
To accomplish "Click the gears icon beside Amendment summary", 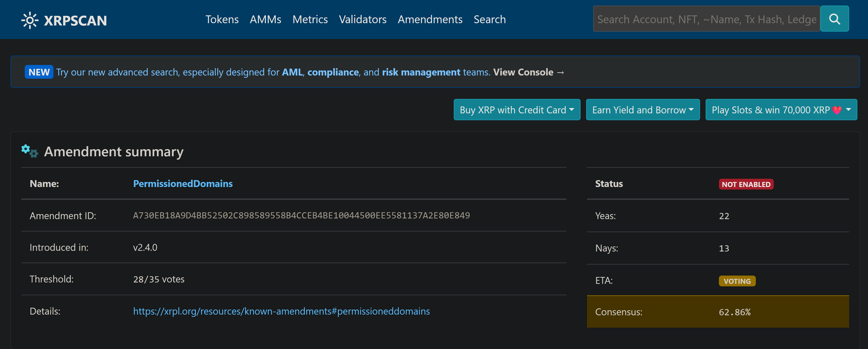I will [30, 151].
